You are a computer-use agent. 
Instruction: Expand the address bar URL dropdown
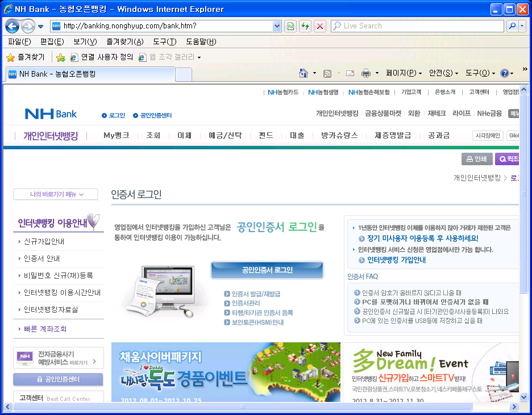click(x=277, y=26)
